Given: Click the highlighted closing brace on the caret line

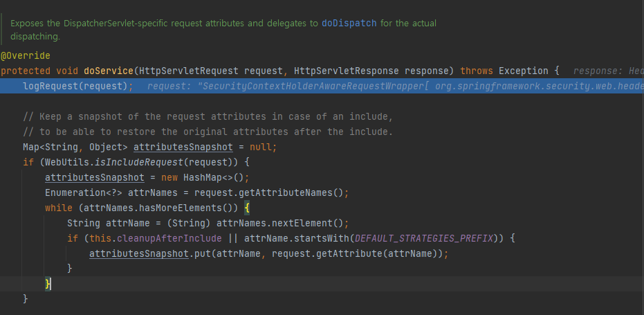Looking at the screenshot, I should tap(48, 284).
